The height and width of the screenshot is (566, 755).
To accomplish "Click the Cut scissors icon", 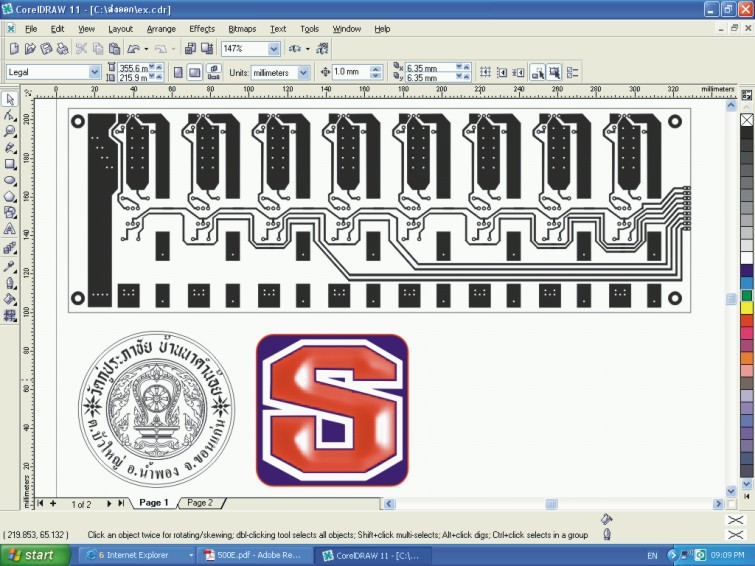I will click(81, 49).
